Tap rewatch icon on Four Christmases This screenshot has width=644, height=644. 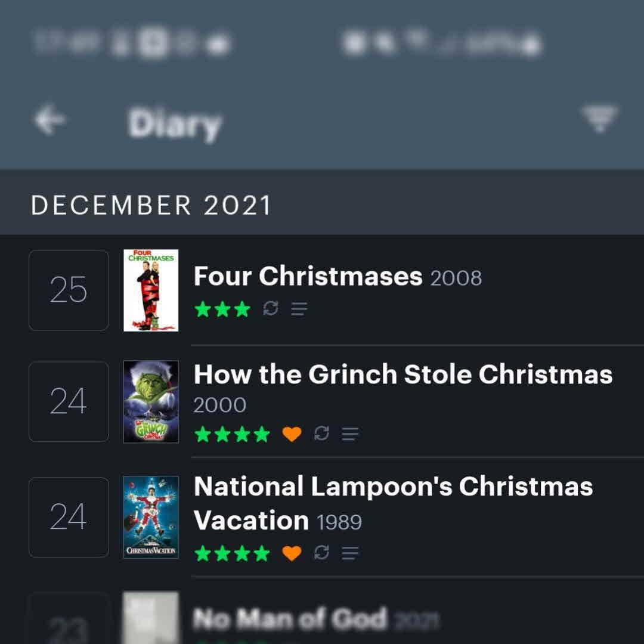271,309
